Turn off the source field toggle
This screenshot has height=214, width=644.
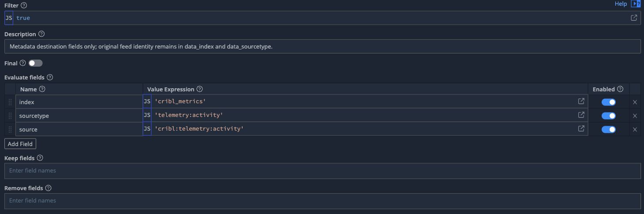[x=609, y=129]
